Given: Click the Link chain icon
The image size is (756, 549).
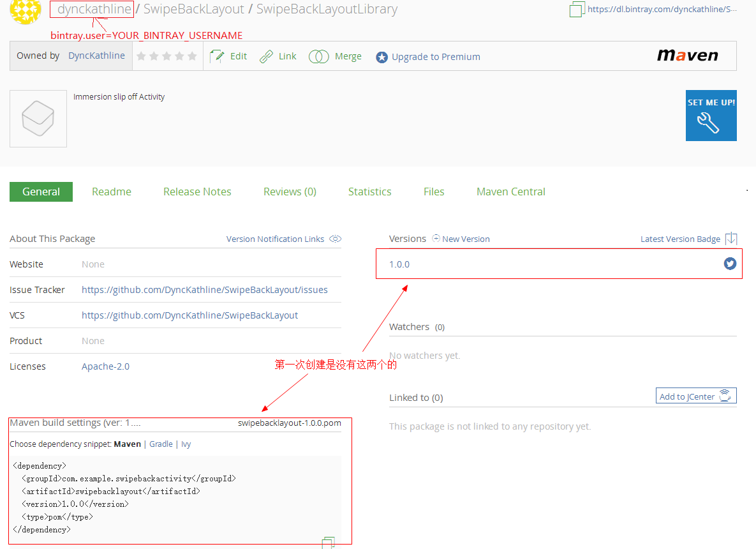Looking at the screenshot, I should [x=266, y=56].
